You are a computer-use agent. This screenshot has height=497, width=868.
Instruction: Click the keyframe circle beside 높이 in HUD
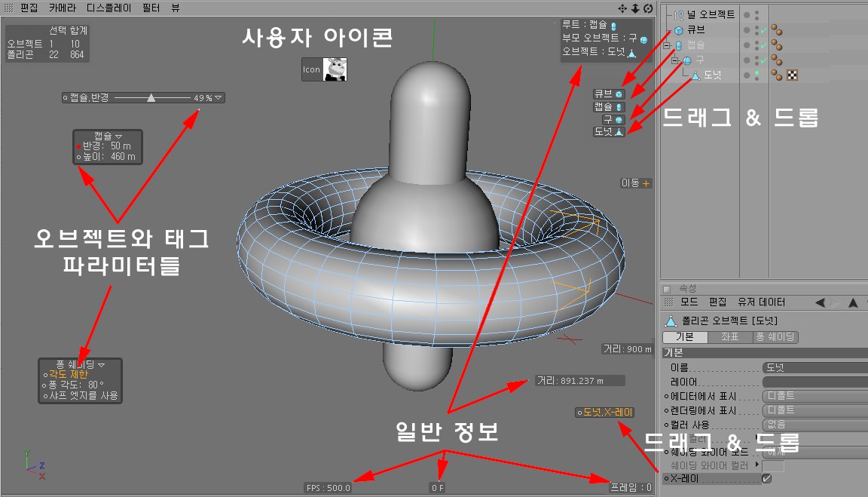[78, 158]
